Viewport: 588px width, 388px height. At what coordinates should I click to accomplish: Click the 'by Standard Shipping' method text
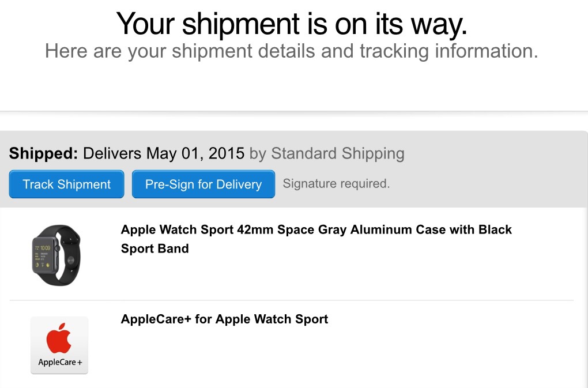[x=327, y=154]
